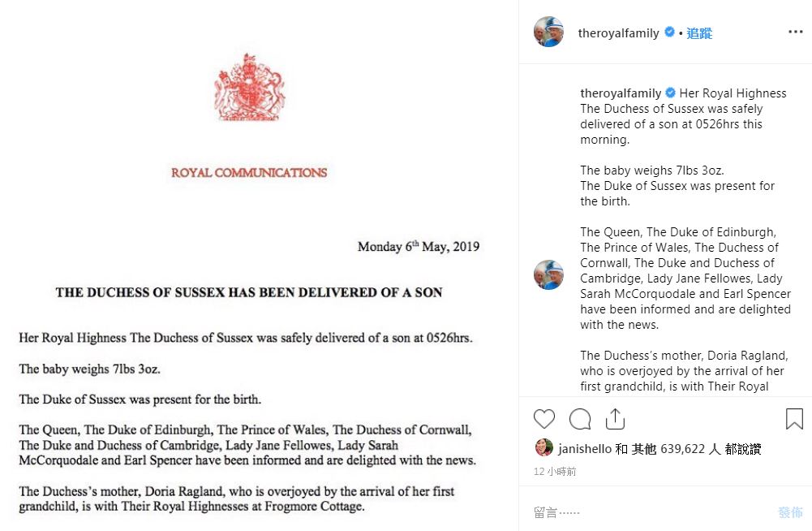
Task: Open theroyalfamily username in the post header
Action: point(618,33)
